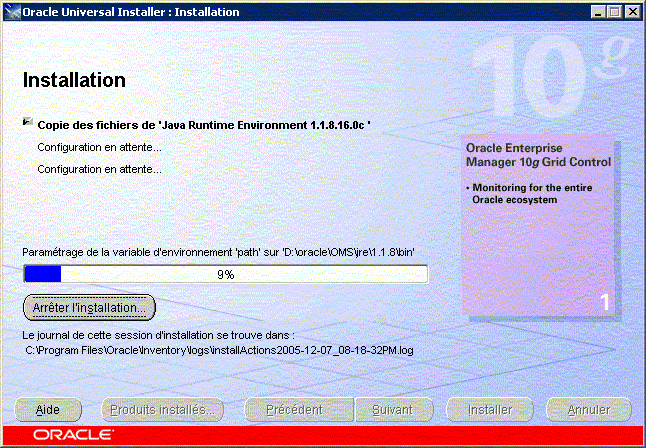Click the 9% installation progress bar

point(225,274)
